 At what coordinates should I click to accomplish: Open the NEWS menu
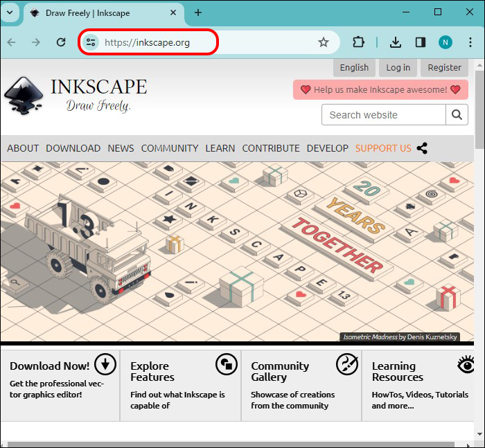click(121, 148)
